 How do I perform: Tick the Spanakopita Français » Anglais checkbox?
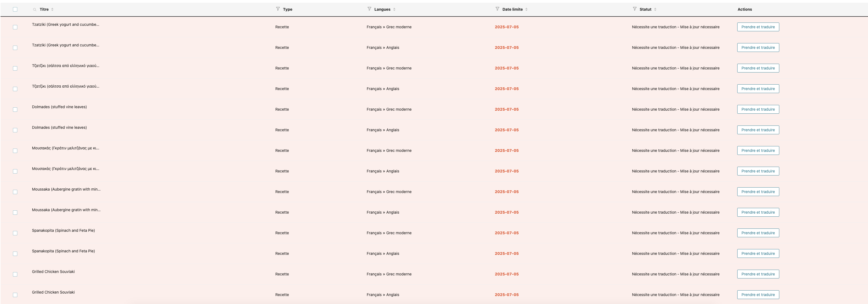[15, 253]
